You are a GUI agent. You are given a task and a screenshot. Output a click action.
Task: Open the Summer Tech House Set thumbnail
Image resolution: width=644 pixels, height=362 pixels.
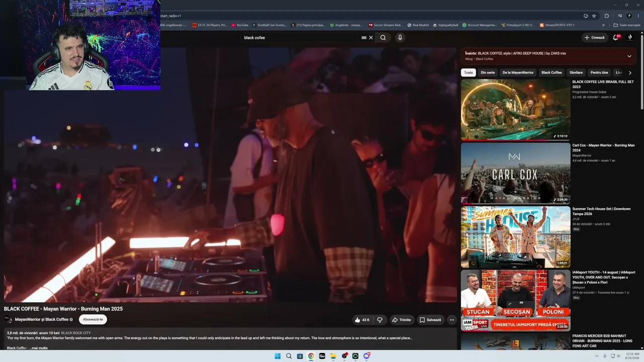tap(516, 237)
